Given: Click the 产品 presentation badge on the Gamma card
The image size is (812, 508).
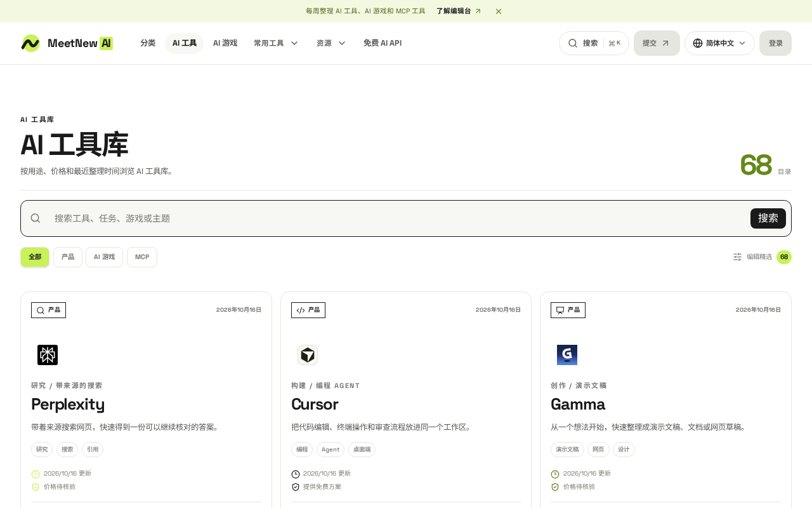Looking at the screenshot, I should point(568,310).
